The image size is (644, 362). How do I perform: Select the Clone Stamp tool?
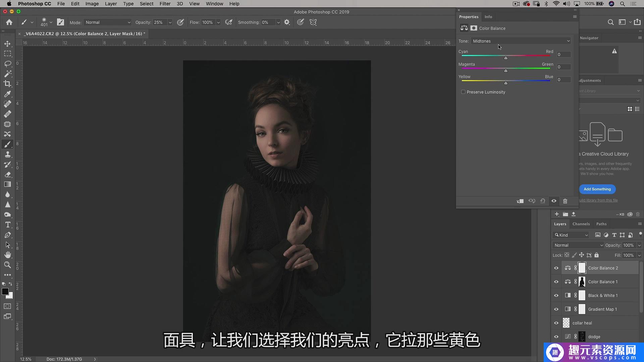(7, 155)
